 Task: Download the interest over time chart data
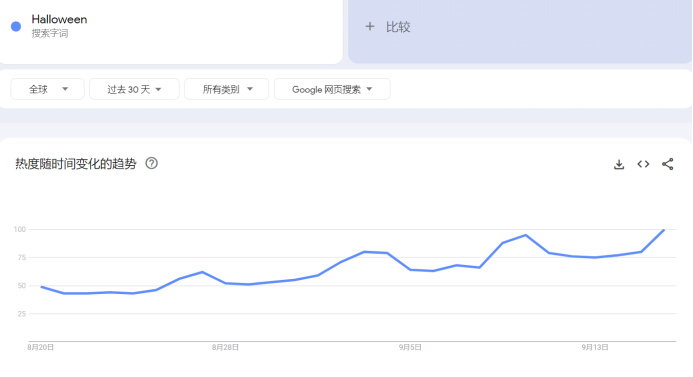[x=619, y=164]
